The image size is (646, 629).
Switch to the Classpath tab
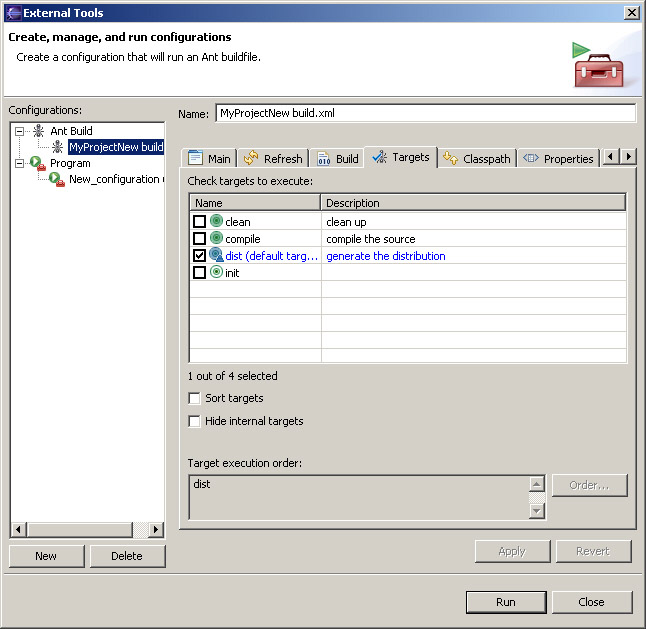point(477,158)
